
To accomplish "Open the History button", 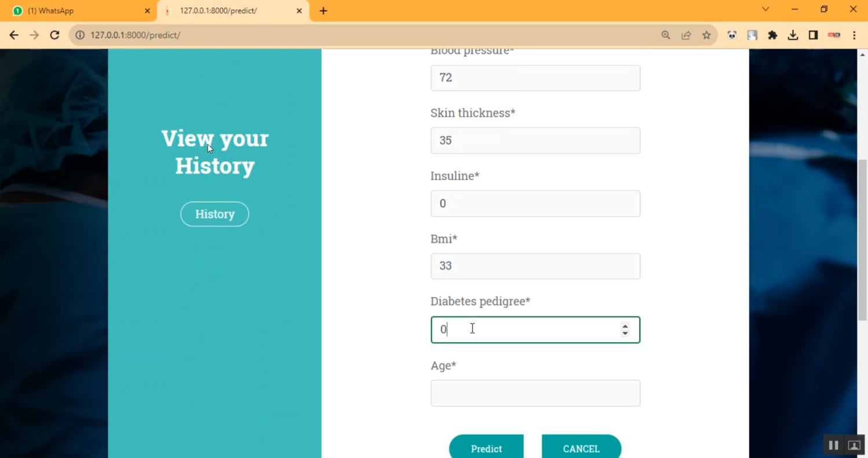I will point(215,214).
